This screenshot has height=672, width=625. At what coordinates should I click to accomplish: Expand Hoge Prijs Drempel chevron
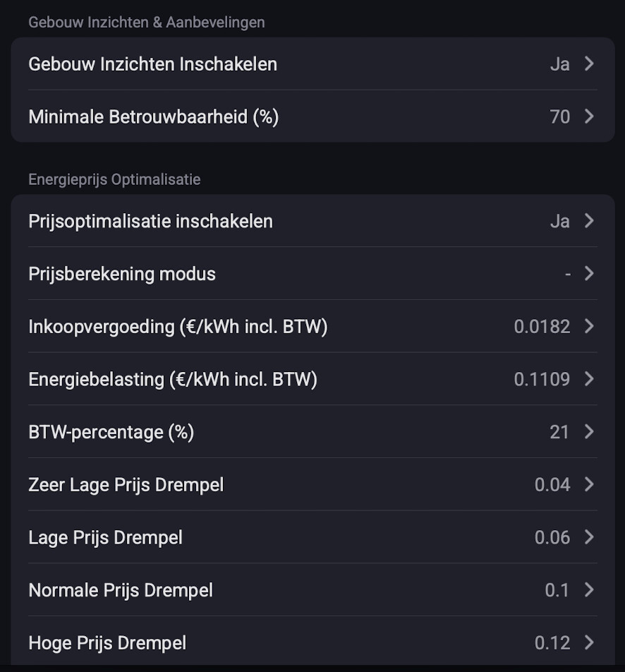click(x=590, y=642)
